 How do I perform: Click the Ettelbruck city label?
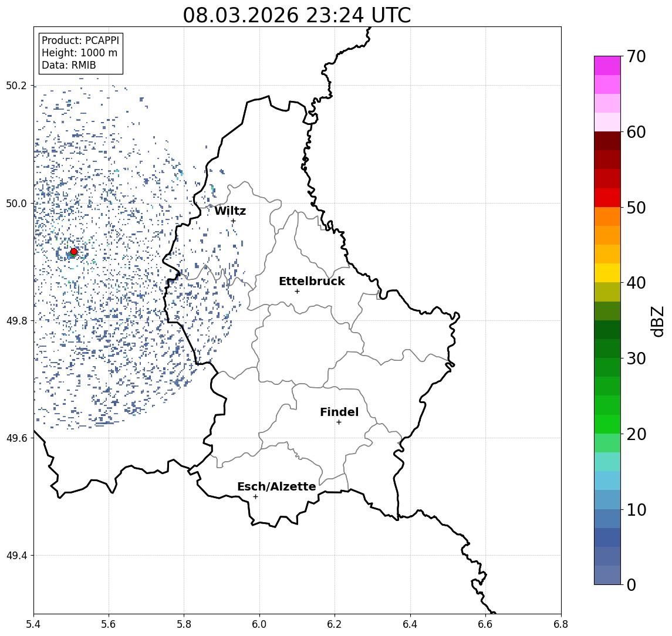pos(312,281)
